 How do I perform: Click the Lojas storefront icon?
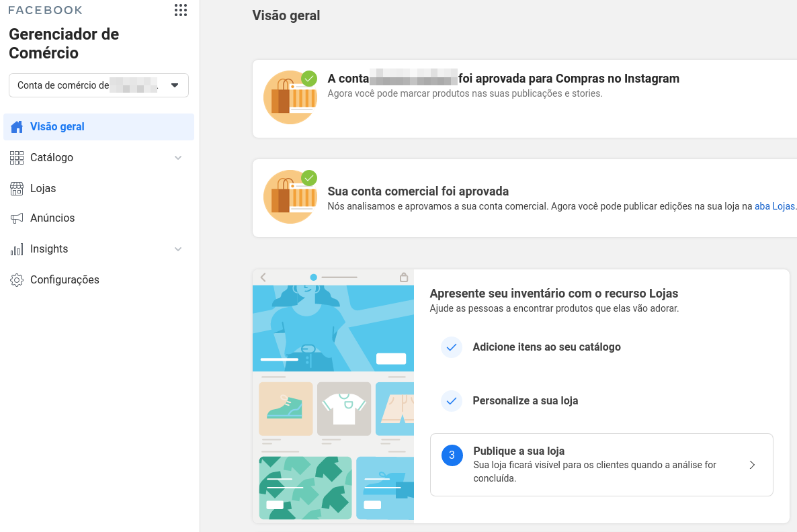click(17, 189)
